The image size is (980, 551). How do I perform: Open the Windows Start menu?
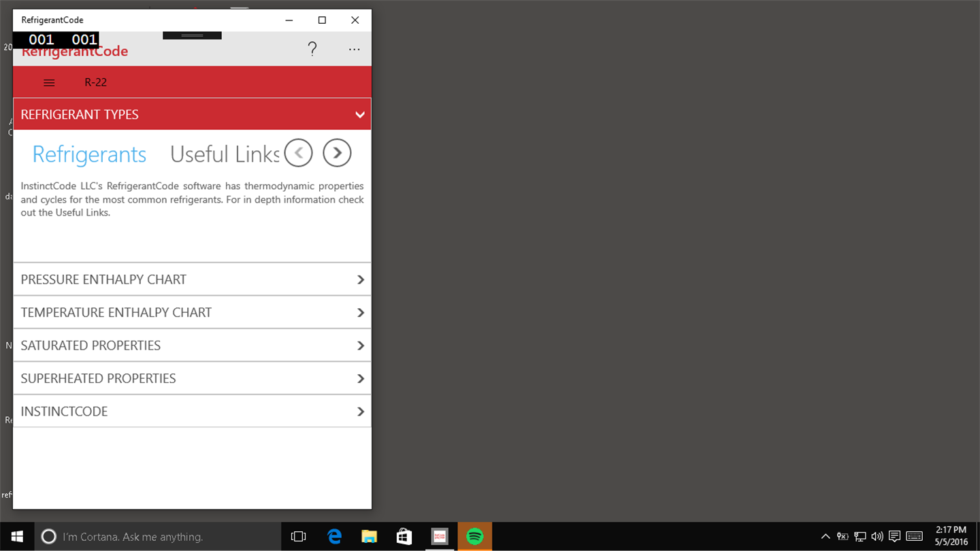(17, 537)
